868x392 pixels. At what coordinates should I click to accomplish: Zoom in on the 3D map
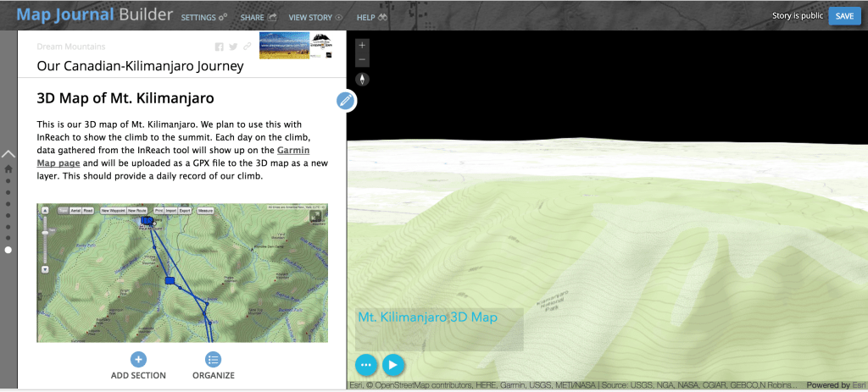click(363, 45)
